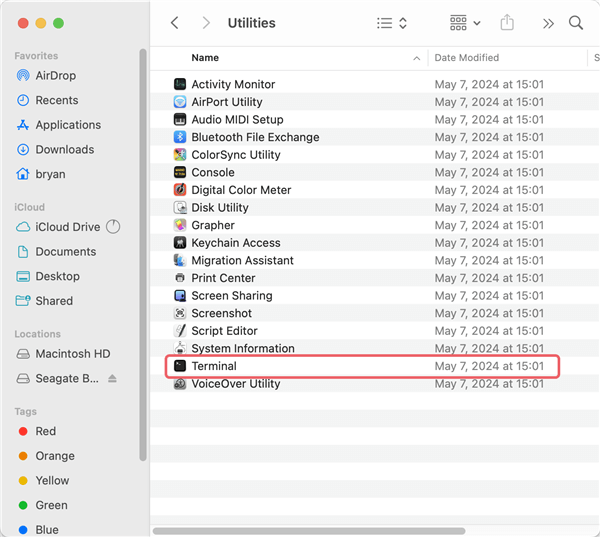This screenshot has height=537, width=600.
Task: Click the VoiceOver Utility icon
Action: [180, 383]
